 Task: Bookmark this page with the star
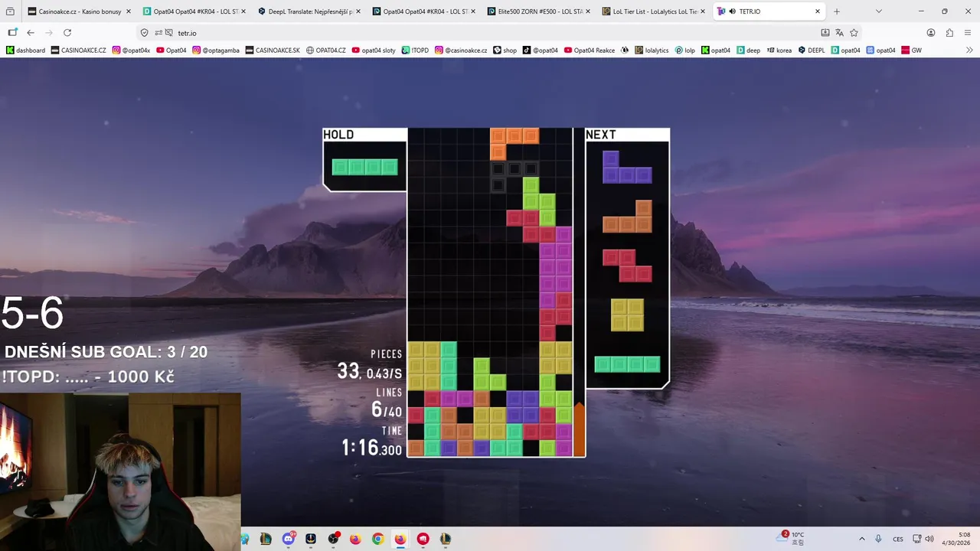coord(854,33)
